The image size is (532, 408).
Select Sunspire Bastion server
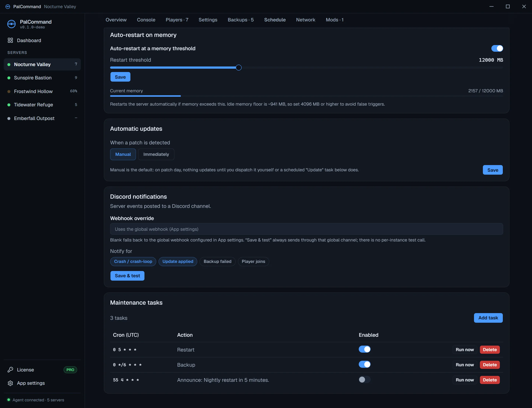tap(42, 78)
